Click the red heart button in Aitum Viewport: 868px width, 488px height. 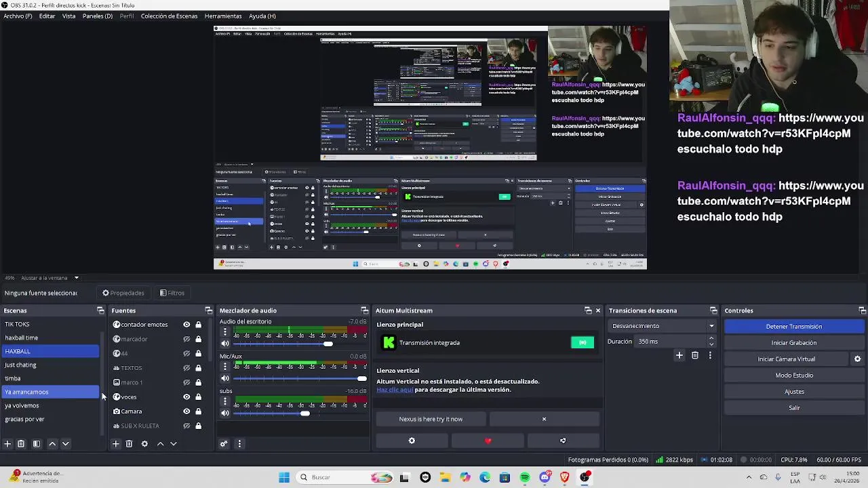coord(488,441)
